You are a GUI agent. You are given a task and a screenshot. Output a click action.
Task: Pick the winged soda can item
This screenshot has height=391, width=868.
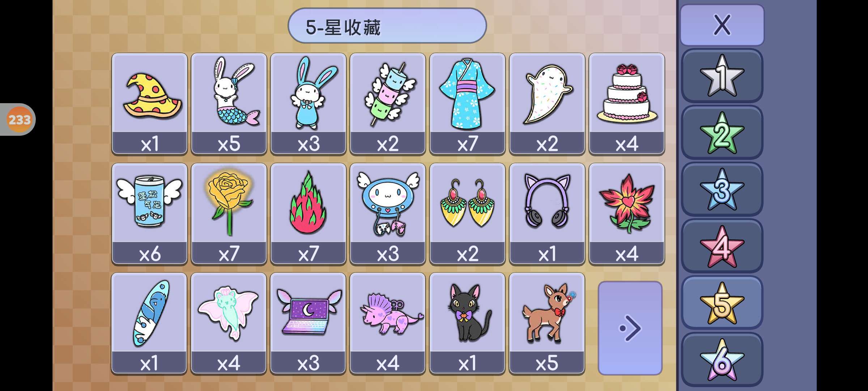149,214
